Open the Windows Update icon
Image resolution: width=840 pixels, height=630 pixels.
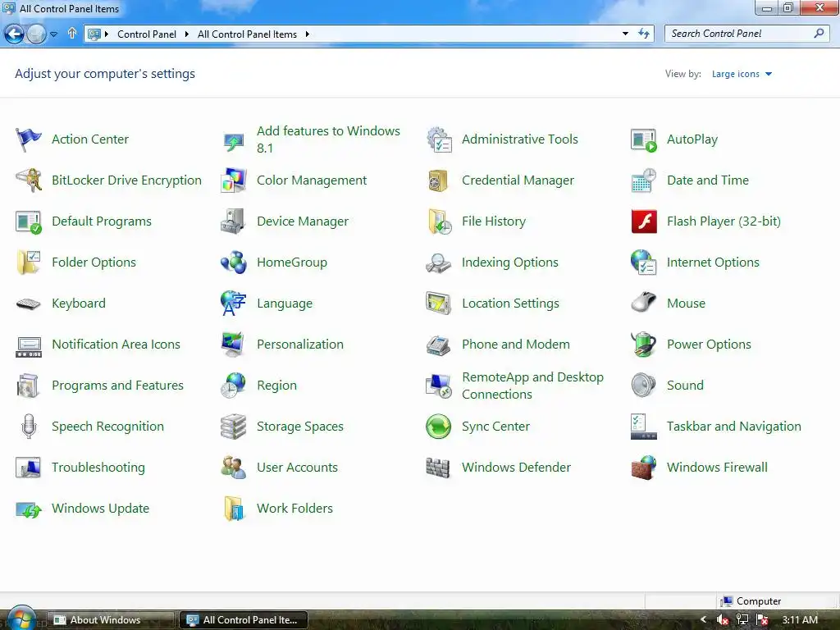(x=29, y=509)
